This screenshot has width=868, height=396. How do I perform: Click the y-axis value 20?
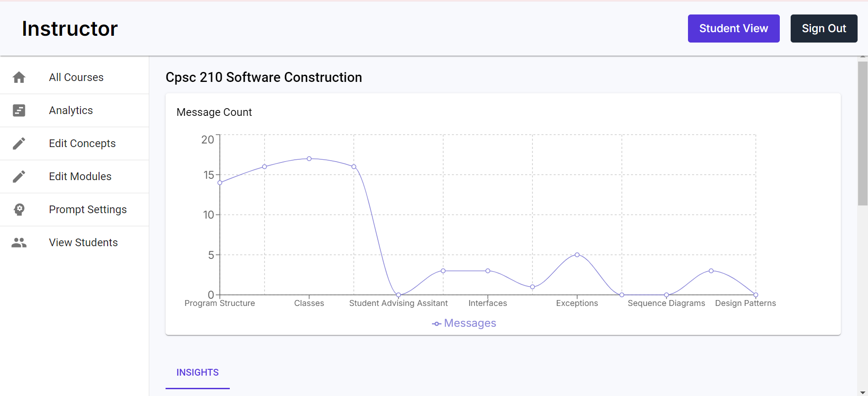click(208, 140)
